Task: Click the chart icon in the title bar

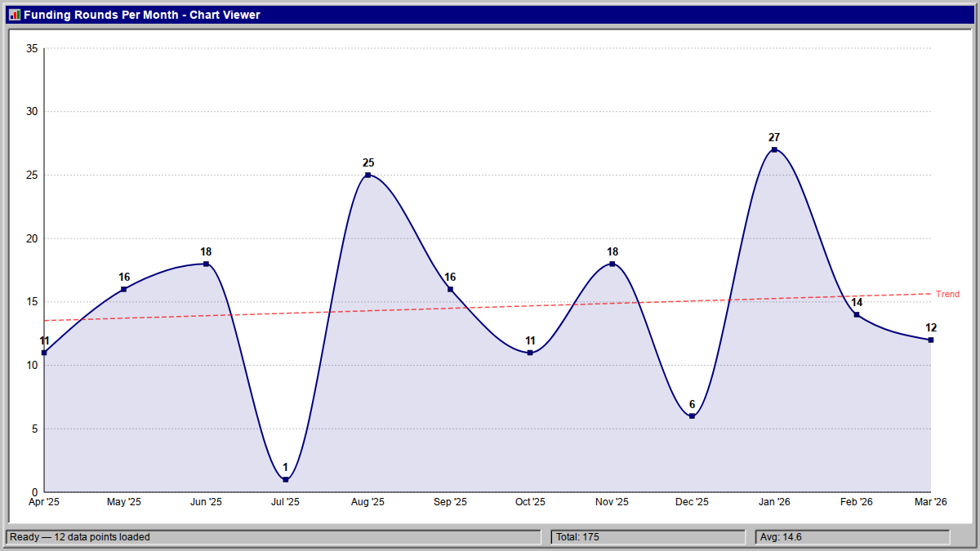Action: coord(14,15)
